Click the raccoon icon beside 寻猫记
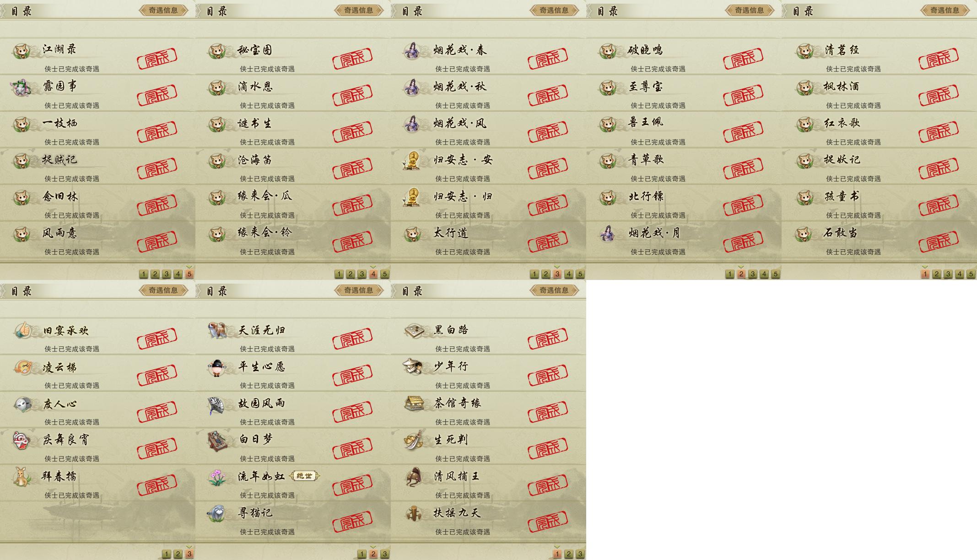The image size is (977, 560). [x=217, y=513]
